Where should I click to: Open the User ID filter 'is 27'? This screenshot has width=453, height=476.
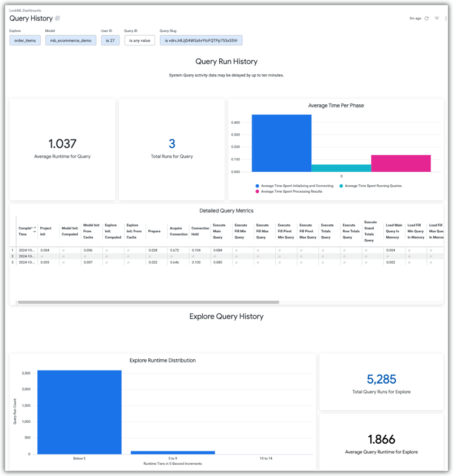pos(110,40)
